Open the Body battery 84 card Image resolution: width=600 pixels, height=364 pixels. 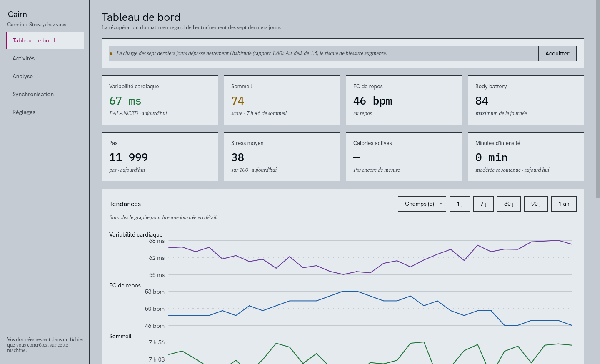(526, 100)
